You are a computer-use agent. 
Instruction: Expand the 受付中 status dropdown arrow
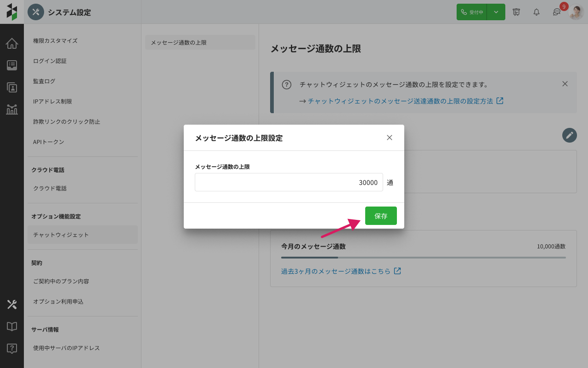496,12
